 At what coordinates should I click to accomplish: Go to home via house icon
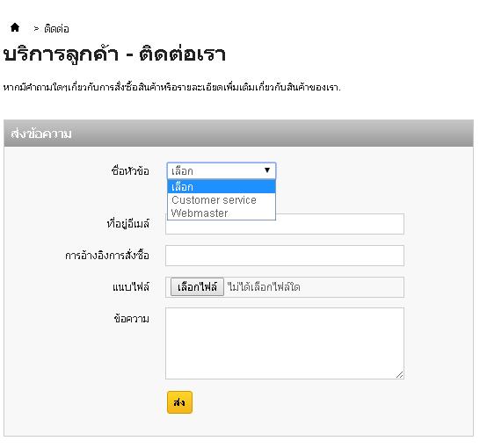[x=15, y=27]
